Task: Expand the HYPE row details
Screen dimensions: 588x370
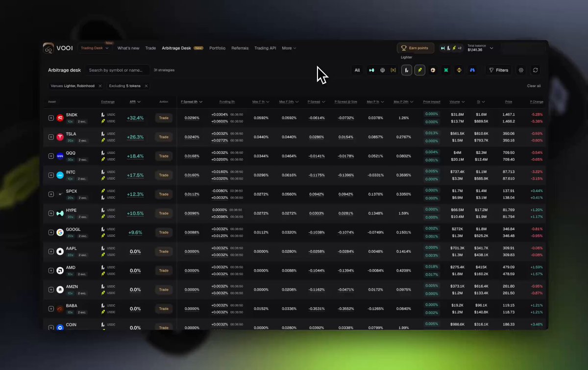Action: pos(51,213)
